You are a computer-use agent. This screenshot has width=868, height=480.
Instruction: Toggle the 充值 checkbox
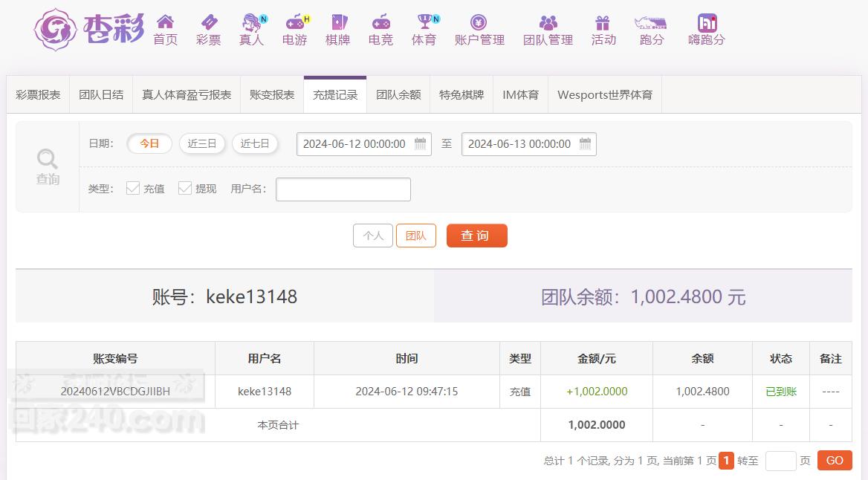[x=133, y=189]
